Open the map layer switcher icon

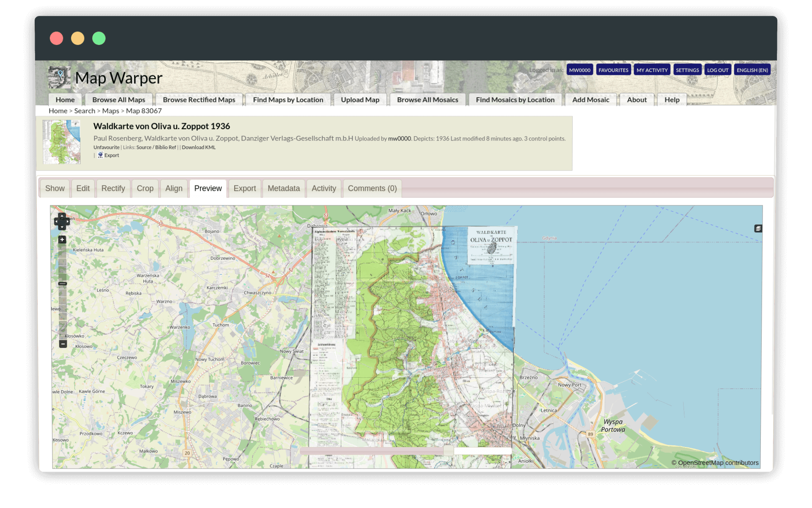click(x=758, y=229)
